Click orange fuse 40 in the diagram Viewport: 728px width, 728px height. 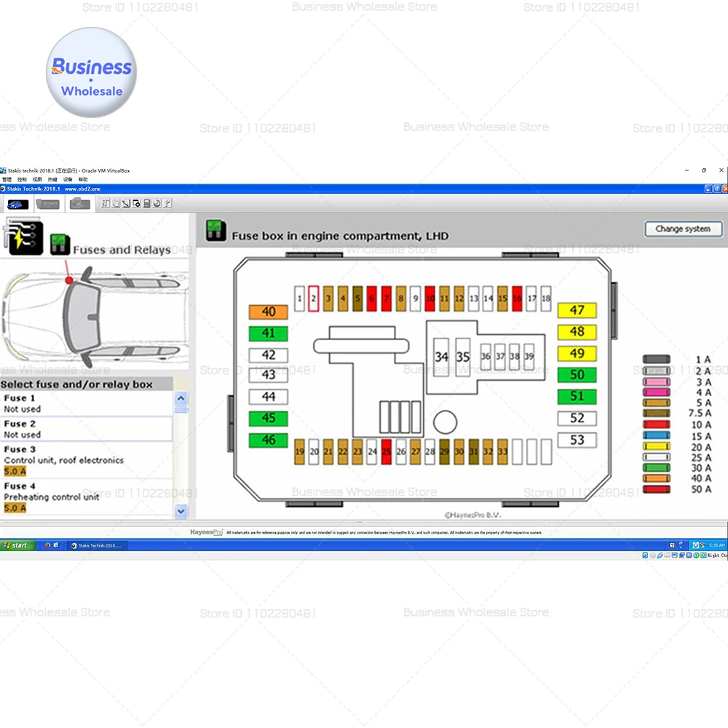[x=269, y=312]
